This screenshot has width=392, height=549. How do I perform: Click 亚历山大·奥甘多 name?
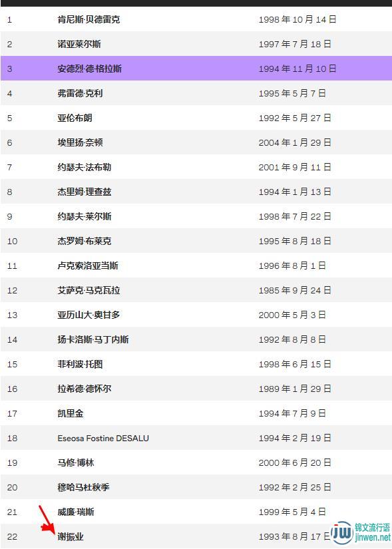click(x=89, y=315)
